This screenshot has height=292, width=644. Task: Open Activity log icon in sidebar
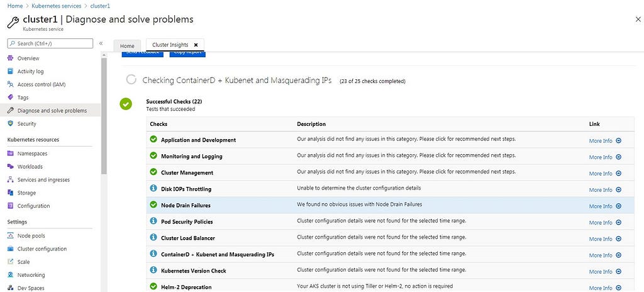[11, 71]
